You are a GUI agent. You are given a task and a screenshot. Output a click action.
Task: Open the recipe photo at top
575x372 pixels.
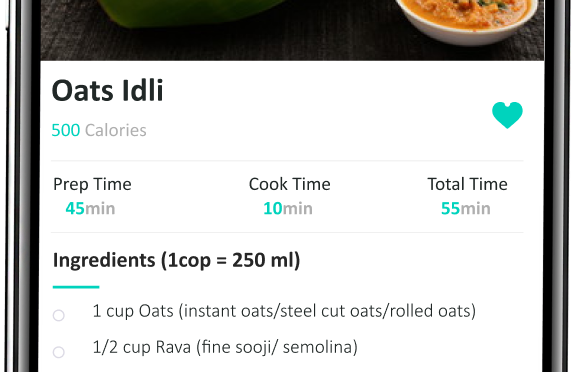point(292,30)
